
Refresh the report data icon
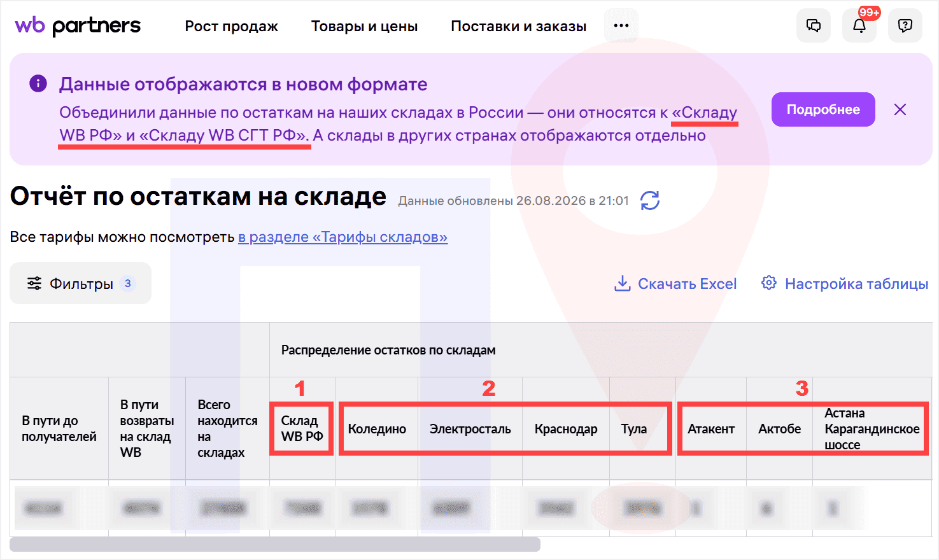pos(650,200)
